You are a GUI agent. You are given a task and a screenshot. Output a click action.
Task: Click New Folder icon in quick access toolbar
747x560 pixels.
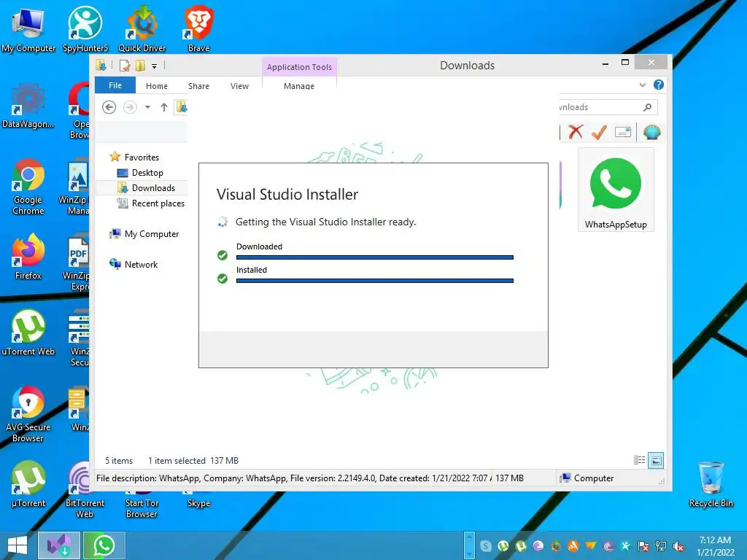pyautogui.click(x=140, y=65)
